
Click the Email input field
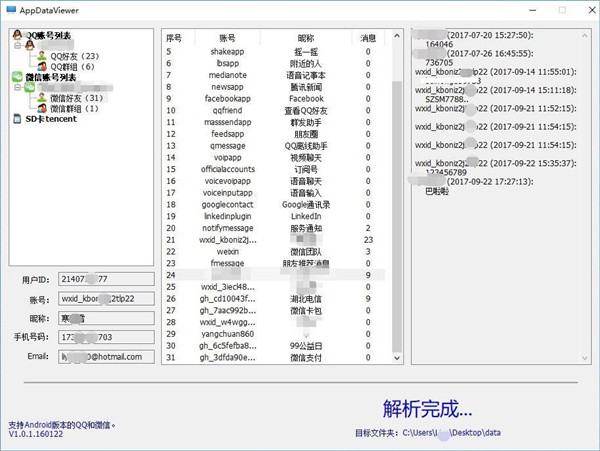point(106,357)
